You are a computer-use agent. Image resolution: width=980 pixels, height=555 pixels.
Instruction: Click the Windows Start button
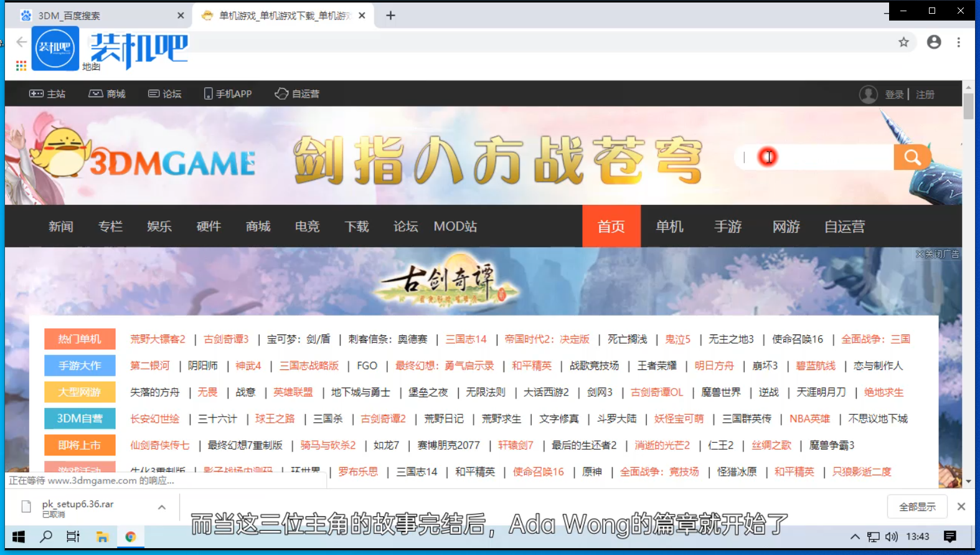point(19,536)
